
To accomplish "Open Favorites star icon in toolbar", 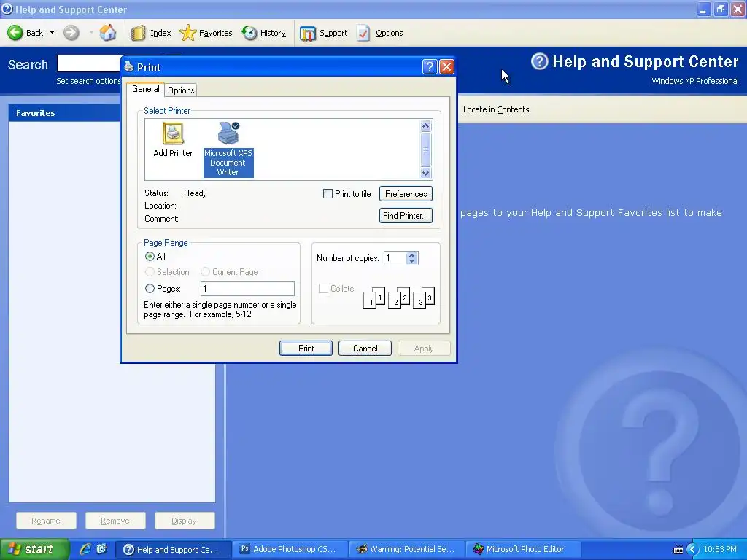I will pyautogui.click(x=187, y=33).
